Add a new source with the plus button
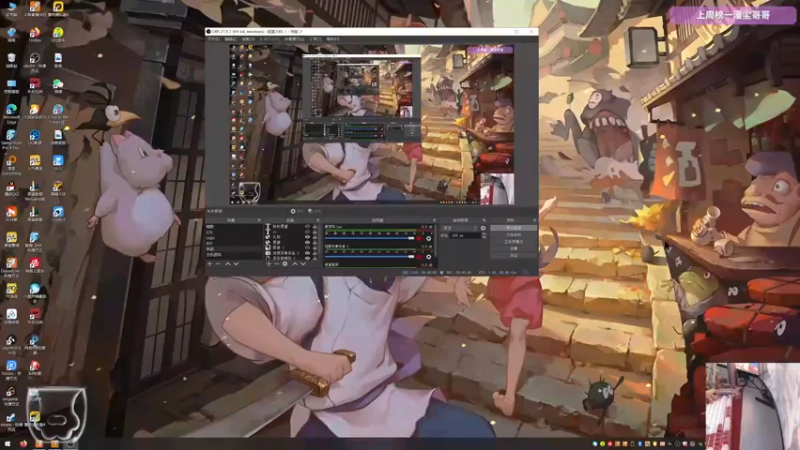 click(x=268, y=264)
